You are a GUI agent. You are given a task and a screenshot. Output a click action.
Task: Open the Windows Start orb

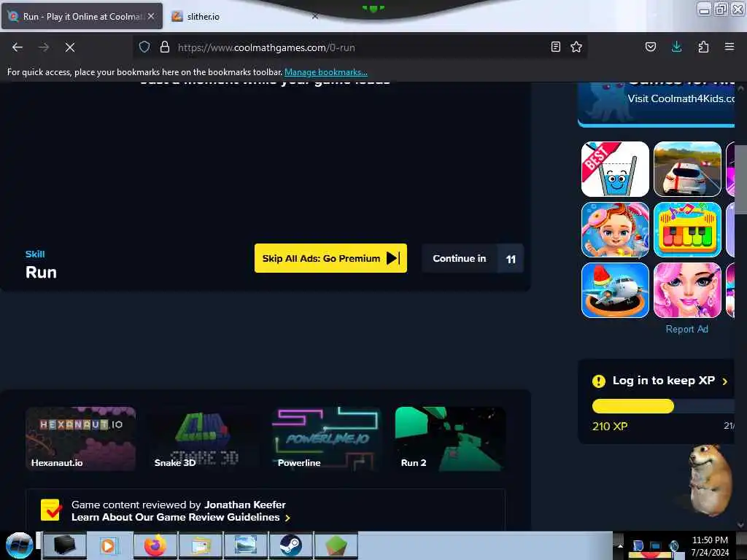(x=19, y=545)
